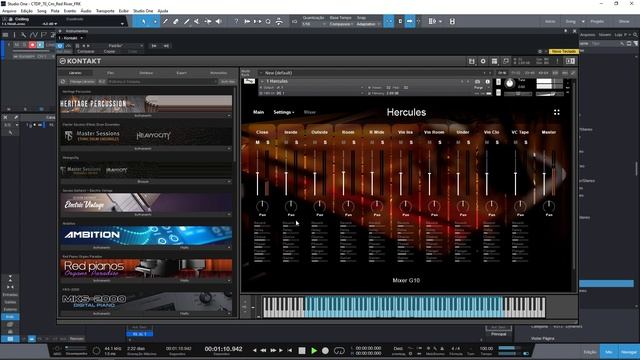This screenshot has width=640, height=360.
Task: Expand Electric Vintage Instruments bar
Action: coord(146,215)
